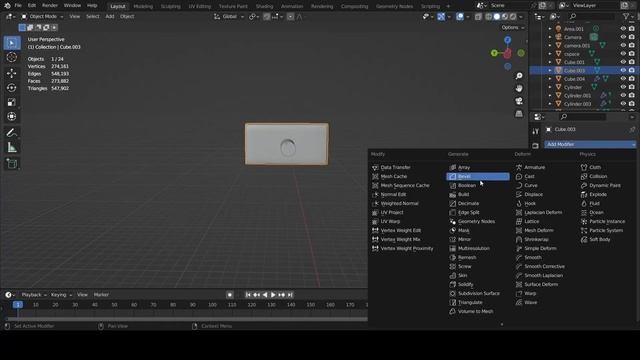Open the Render properties tab icon
Image resolution: width=640 pixels, height=360 pixels.
pyautogui.click(x=536, y=146)
